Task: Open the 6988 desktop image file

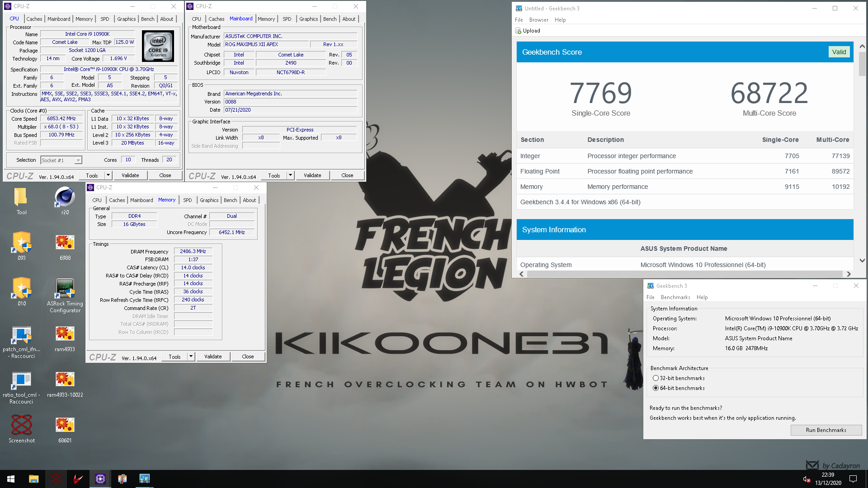Action: click(x=65, y=246)
